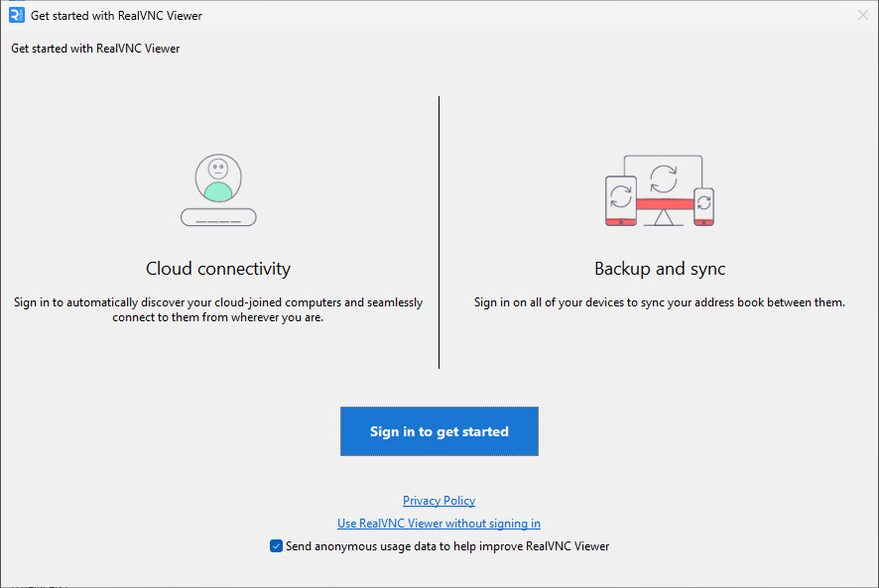Click the rounded sign-in bar beneath the avatar
The width and height of the screenshot is (879, 588).
pos(218,217)
